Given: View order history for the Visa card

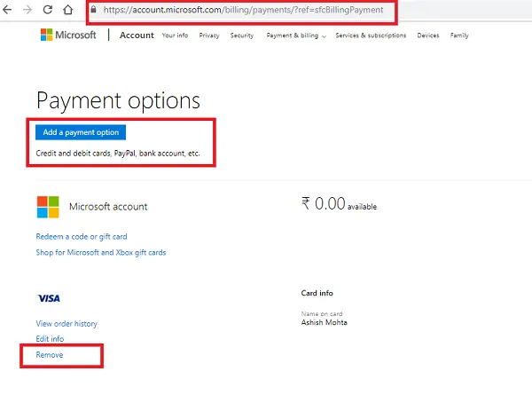Looking at the screenshot, I should tap(66, 323).
